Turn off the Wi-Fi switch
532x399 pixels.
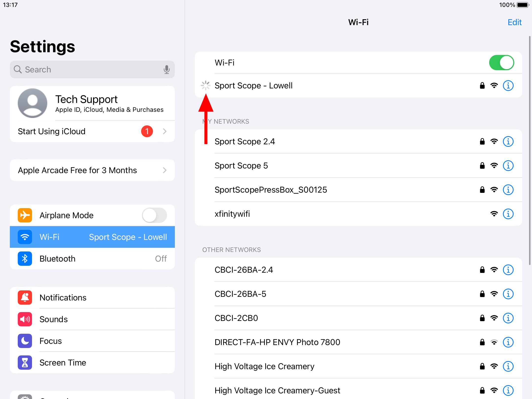501,63
